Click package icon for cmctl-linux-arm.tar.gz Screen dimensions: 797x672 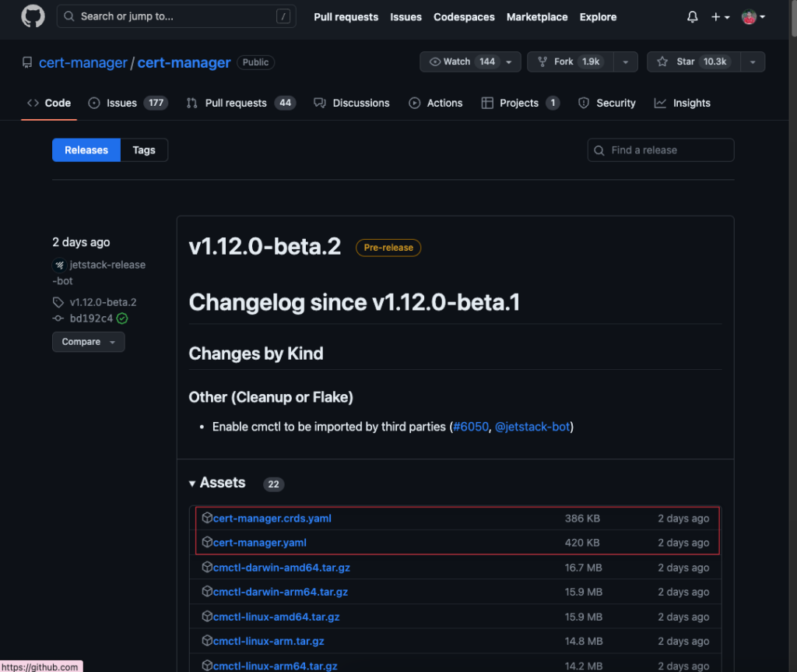(207, 641)
